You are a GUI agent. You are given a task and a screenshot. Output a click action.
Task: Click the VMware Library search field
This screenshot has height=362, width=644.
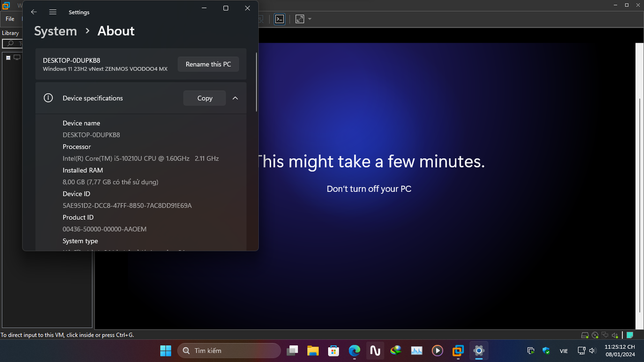pos(13,44)
